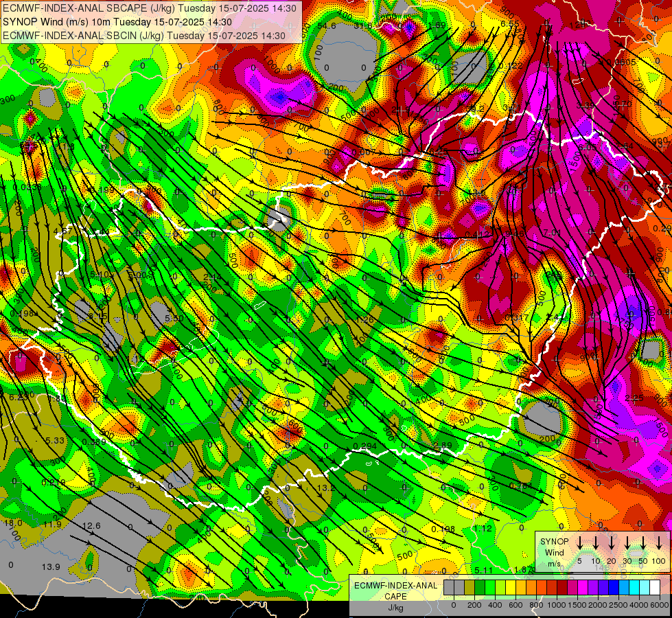Click the '6000' scale value in legend
The width and height of the screenshot is (672, 618).
click(x=660, y=605)
